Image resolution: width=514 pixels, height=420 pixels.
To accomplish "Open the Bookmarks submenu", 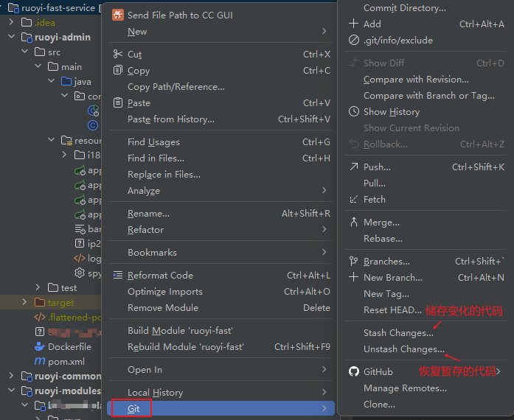I will point(220,252).
